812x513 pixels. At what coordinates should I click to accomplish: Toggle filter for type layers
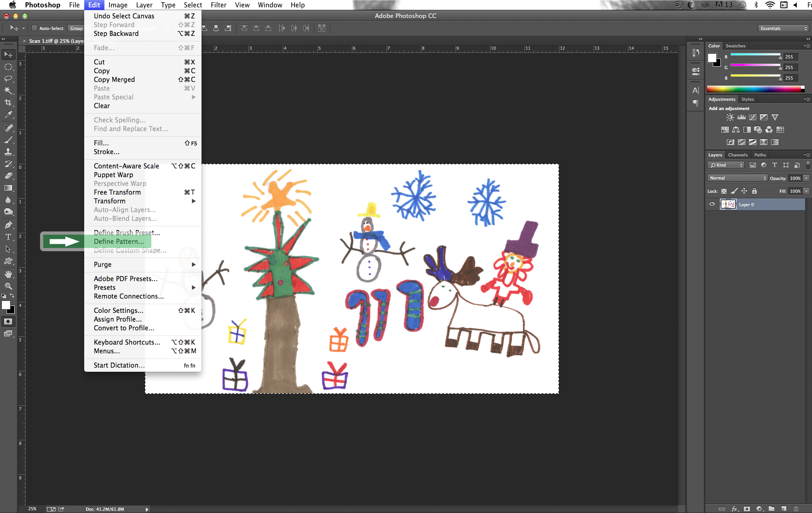click(775, 165)
